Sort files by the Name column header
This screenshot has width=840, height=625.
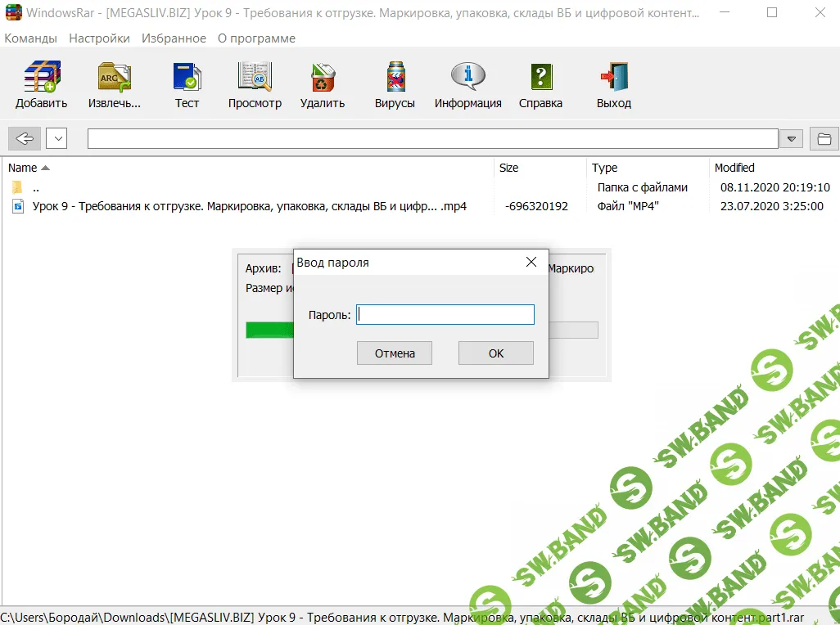pyautogui.click(x=23, y=168)
